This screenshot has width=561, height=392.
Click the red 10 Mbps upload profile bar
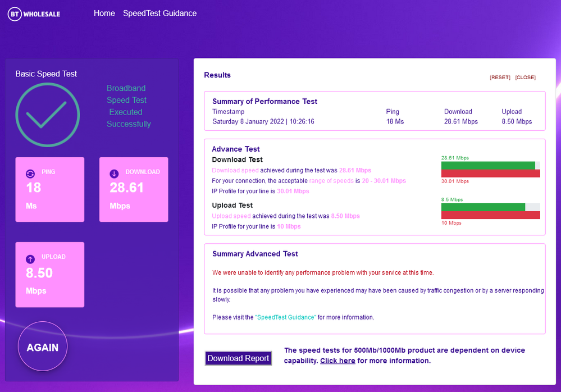[490, 215]
